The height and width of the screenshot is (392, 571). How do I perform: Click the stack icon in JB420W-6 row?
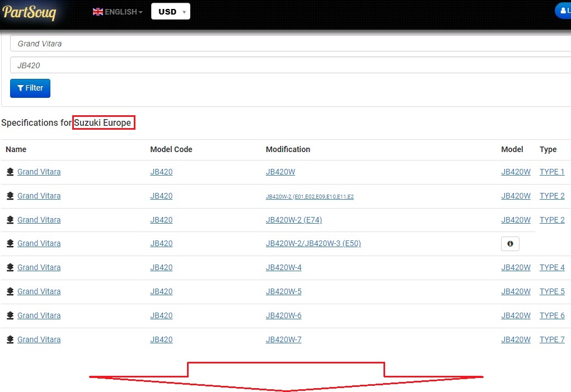click(x=10, y=315)
